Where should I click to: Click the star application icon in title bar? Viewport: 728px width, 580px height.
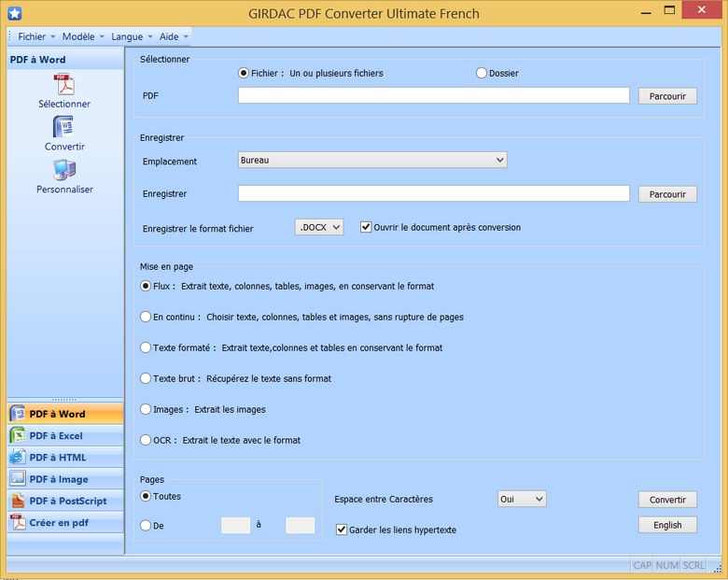point(14,13)
